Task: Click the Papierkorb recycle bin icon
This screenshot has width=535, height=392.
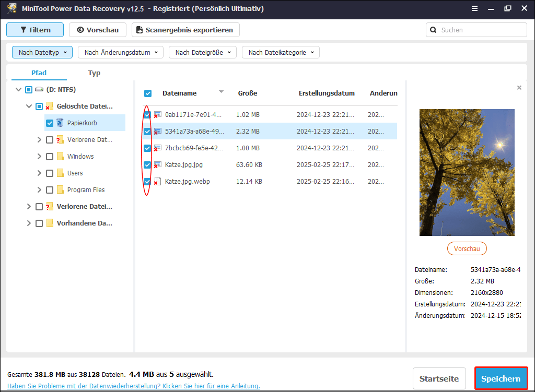Action: [60, 123]
